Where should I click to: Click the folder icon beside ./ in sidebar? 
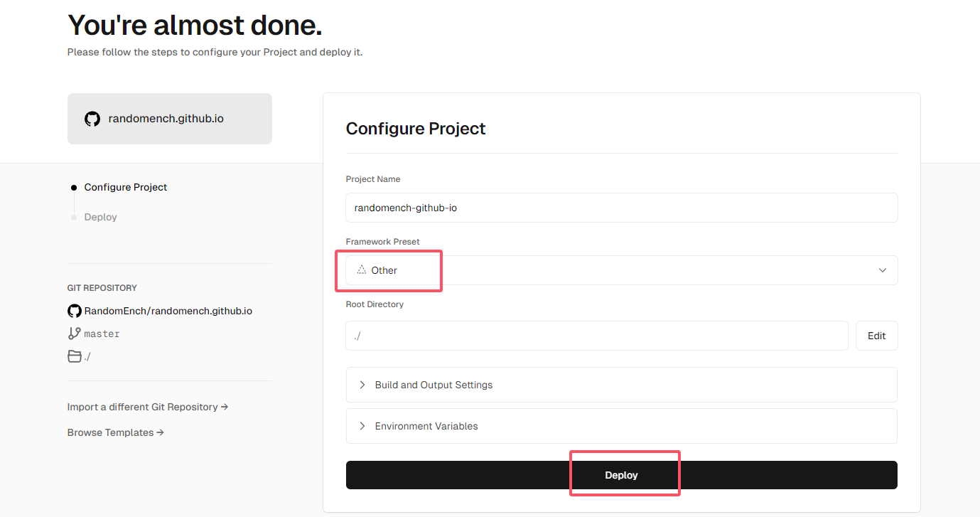[74, 356]
